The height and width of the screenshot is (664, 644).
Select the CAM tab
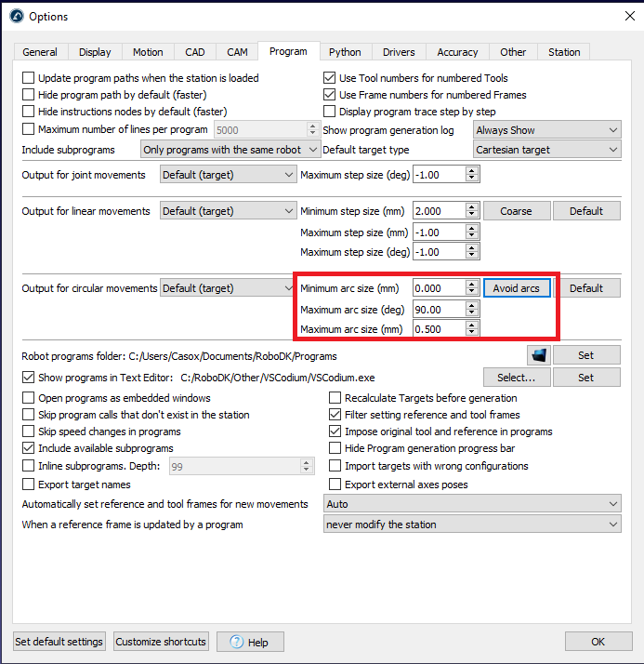pyautogui.click(x=237, y=52)
